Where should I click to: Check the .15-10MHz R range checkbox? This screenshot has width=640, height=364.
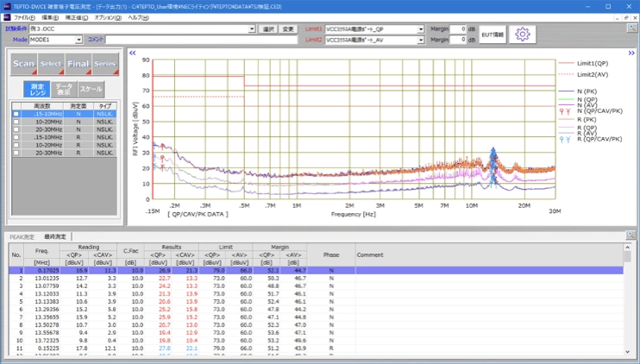pyautogui.click(x=16, y=137)
